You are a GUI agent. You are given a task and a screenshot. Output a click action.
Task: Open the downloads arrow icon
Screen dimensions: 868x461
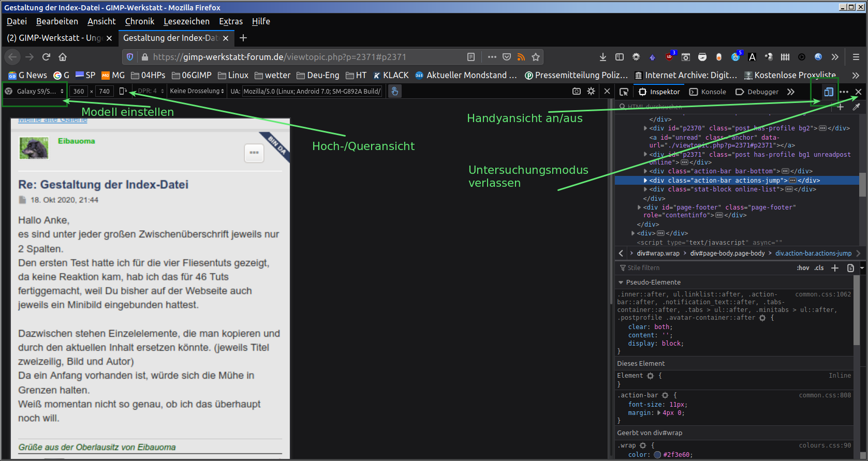(x=602, y=57)
